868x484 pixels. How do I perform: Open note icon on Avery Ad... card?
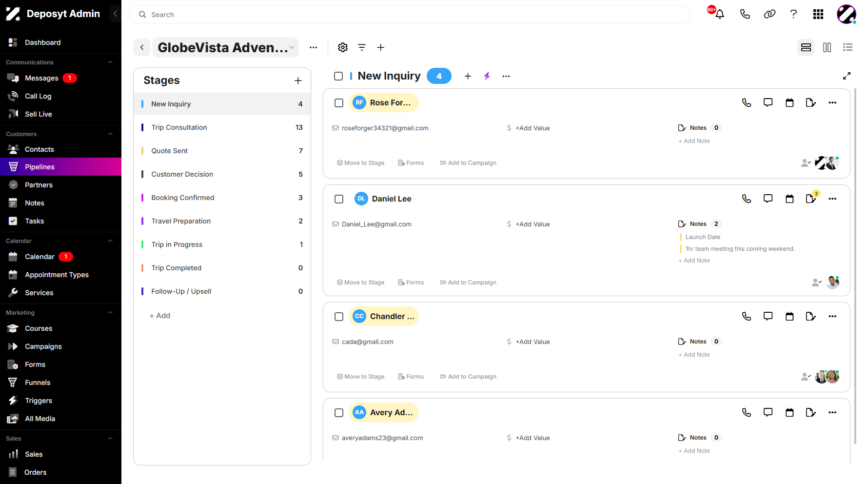[x=811, y=412]
